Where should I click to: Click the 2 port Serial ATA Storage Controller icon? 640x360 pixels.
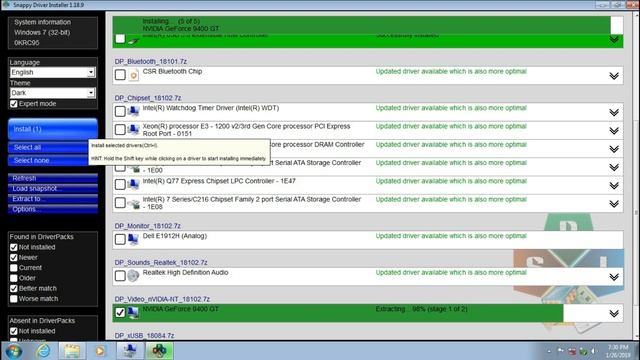click(x=133, y=203)
